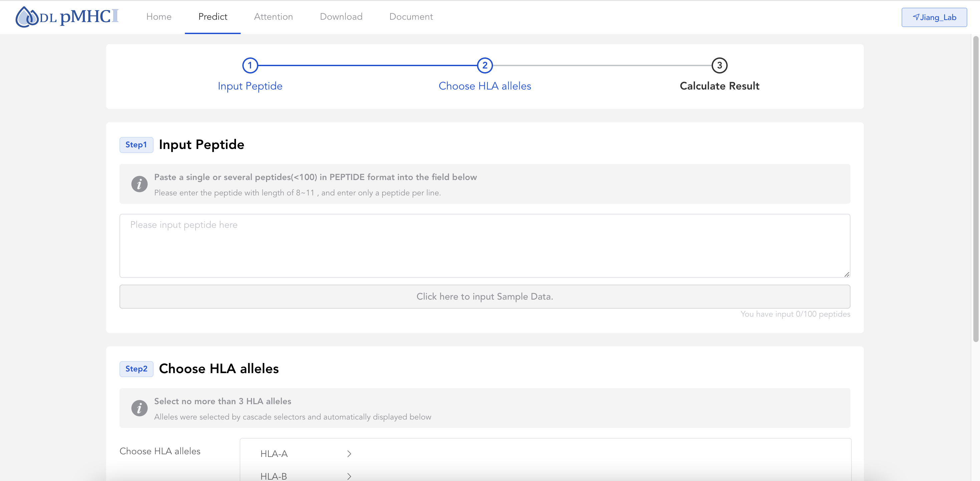Click the 'Choose HLA alleles' step label
The height and width of the screenshot is (481, 980).
485,86
